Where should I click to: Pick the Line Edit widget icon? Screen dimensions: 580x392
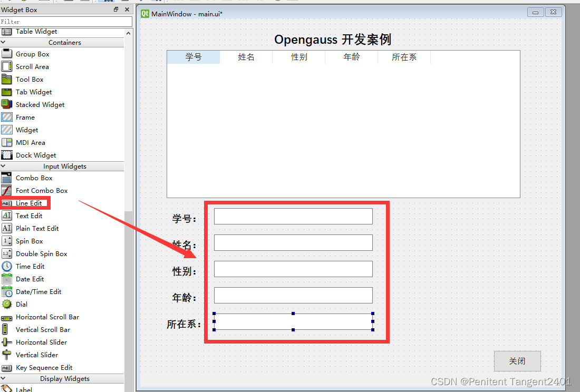click(7, 203)
